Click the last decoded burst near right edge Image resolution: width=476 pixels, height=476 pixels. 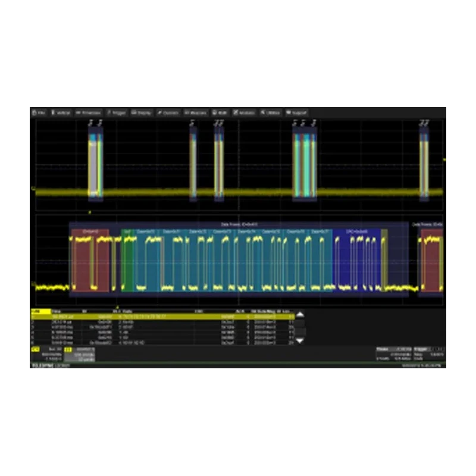pos(424,164)
